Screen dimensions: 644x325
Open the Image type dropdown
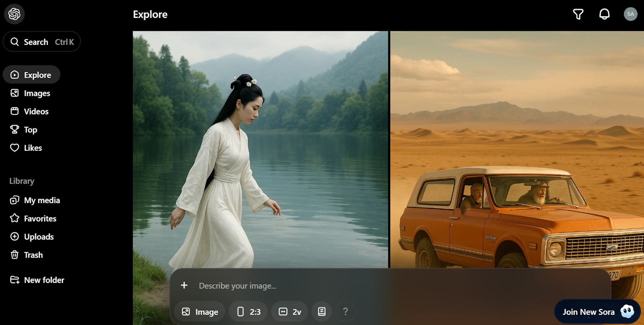click(x=200, y=312)
